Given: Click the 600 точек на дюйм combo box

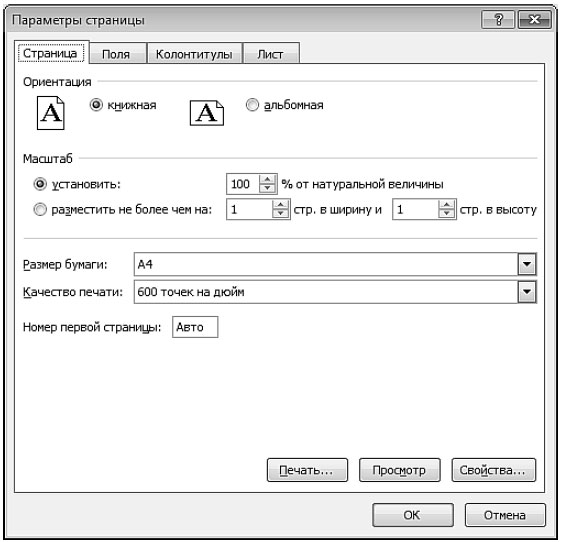Looking at the screenshot, I should click(x=335, y=292).
